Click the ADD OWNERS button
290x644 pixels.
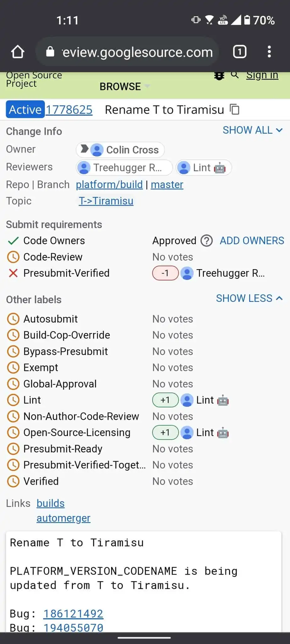point(252,241)
